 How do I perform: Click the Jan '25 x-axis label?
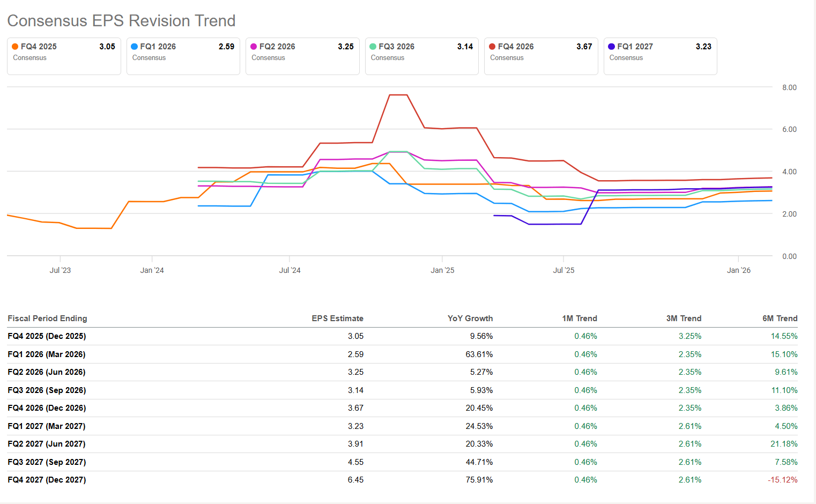[x=442, y=270]
